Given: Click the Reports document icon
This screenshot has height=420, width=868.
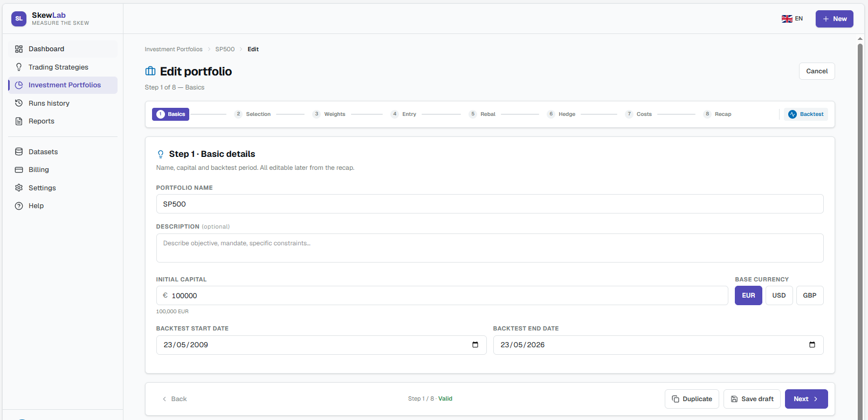Looking at the screenshot, I should click(19, 121).
